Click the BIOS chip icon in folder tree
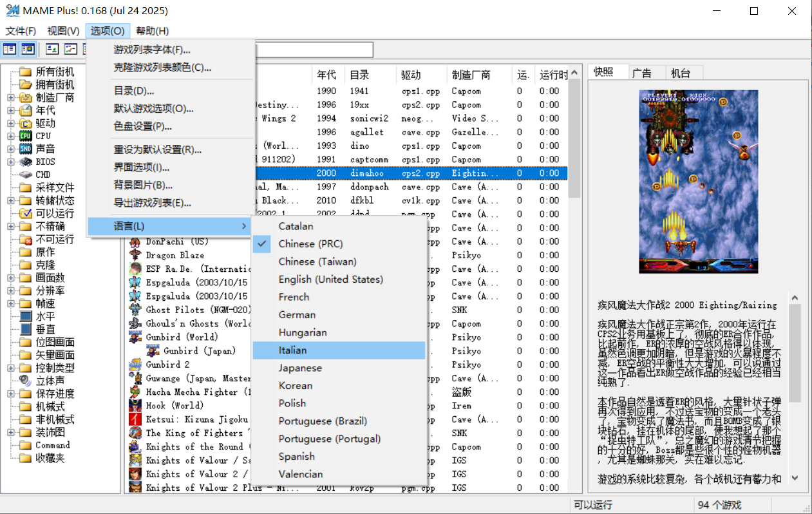Image resolution: width=812 pixels, height=514 pixels. (x=25, y=162)
